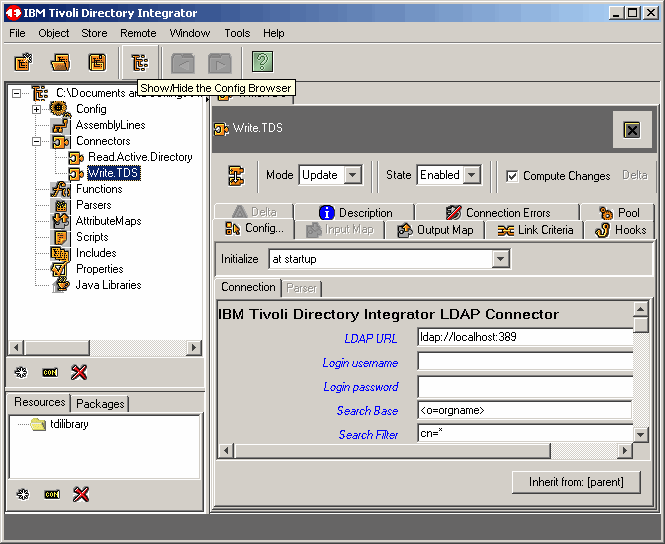The width and height of the screenshot is (665, 544).
Task: Open the Tools menu
Action: pos(237,33)
